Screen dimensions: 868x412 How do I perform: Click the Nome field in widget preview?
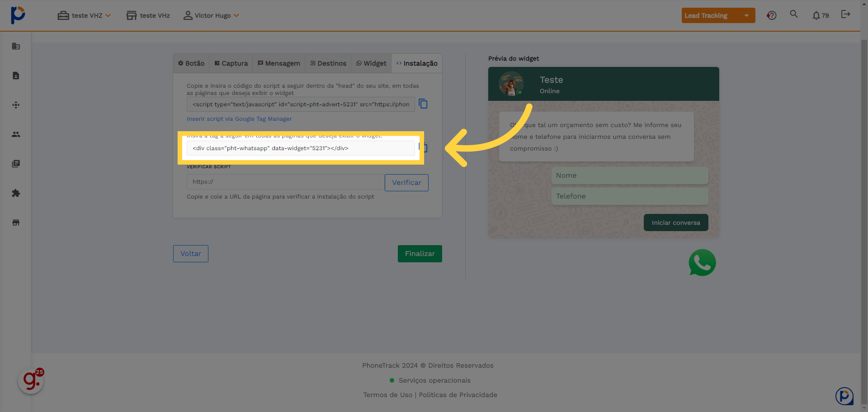(x=630, y=175)
